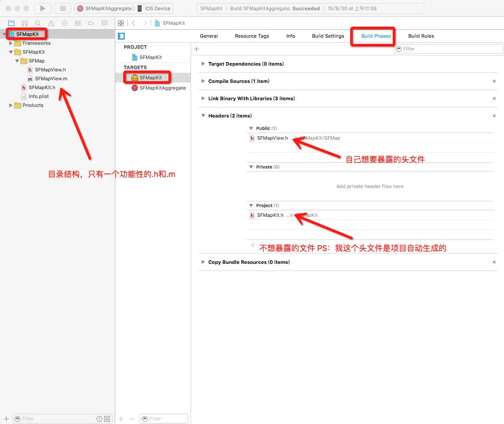Open the Issue navigator warning icon
504x424 pixels.
[51, 23]
